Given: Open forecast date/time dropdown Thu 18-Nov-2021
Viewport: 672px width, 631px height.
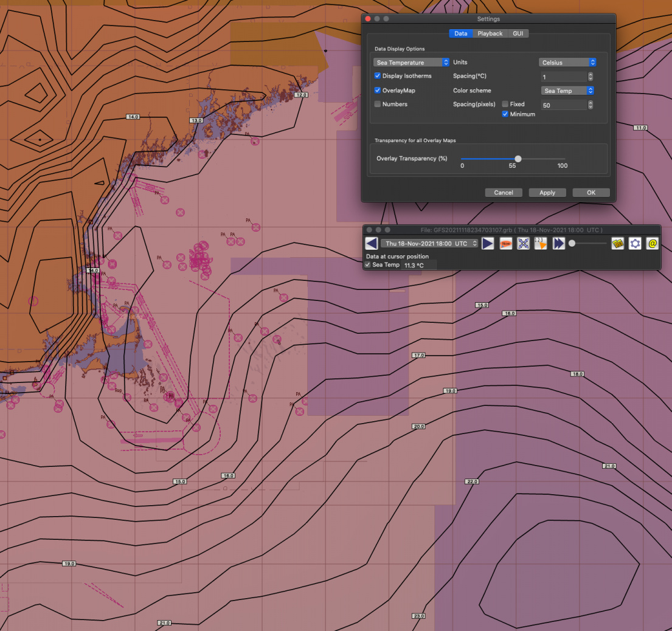Looking at the screenshot, I should click(x=430, y=243).
